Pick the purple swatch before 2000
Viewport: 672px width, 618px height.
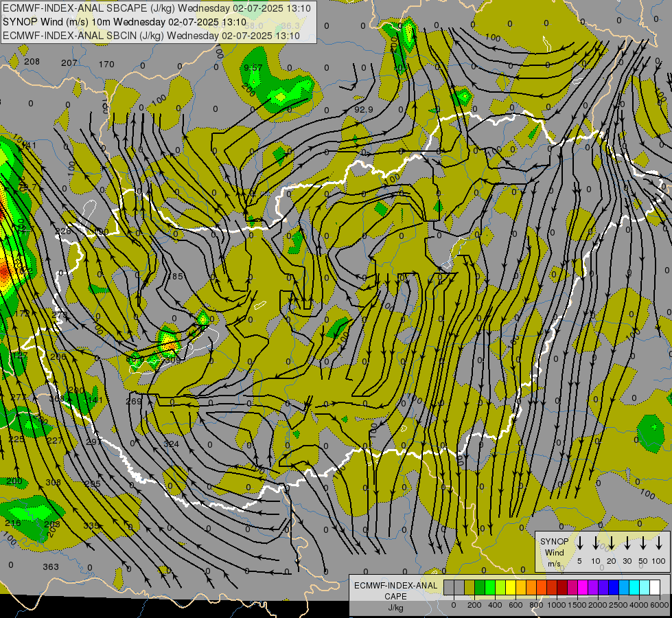[592, 587]
